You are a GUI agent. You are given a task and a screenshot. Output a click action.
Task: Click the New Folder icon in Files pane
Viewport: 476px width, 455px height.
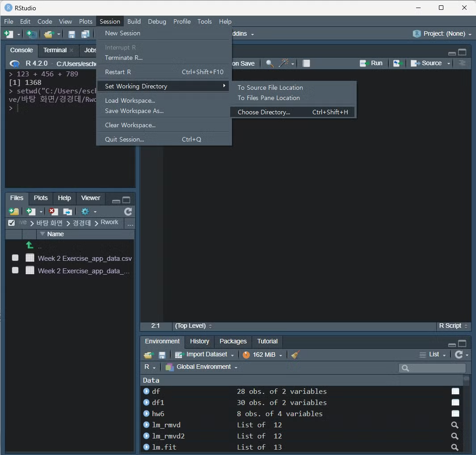[14, 211]
